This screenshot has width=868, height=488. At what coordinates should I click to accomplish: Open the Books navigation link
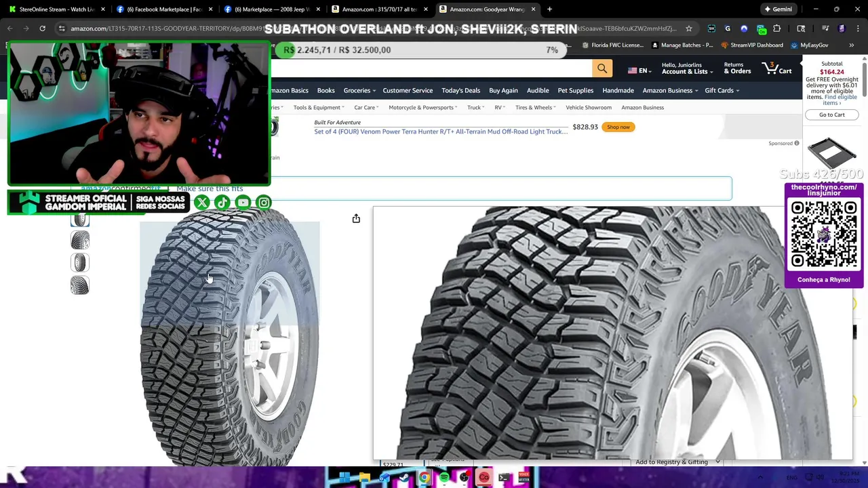pyautogui.click(x=325, y=90)
